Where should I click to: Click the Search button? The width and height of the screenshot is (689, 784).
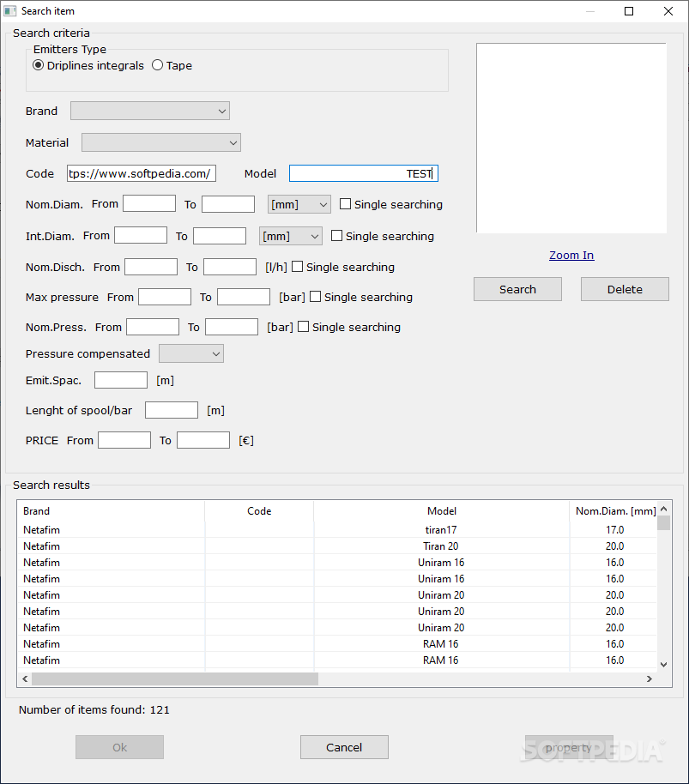pos(517,289)
